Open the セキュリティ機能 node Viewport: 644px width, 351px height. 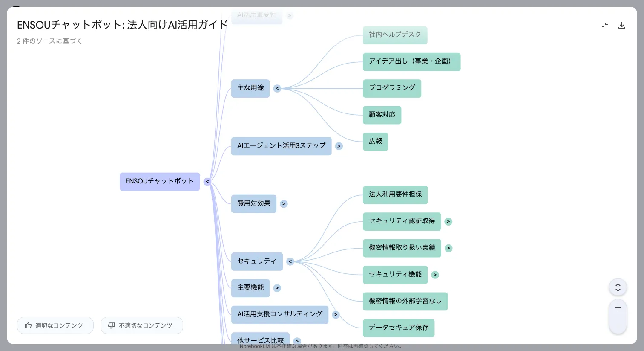[x=395, y=275]
